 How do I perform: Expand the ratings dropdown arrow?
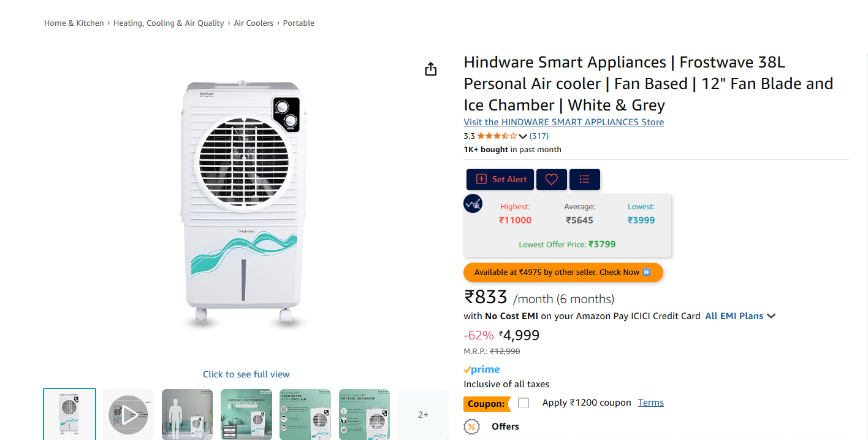(x=523, y=136)
